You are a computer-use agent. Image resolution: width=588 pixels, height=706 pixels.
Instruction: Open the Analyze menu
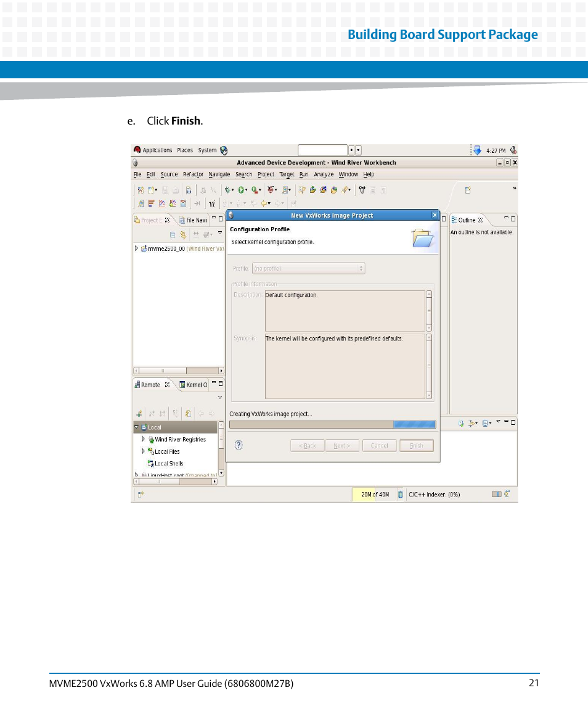click(323, 174)
